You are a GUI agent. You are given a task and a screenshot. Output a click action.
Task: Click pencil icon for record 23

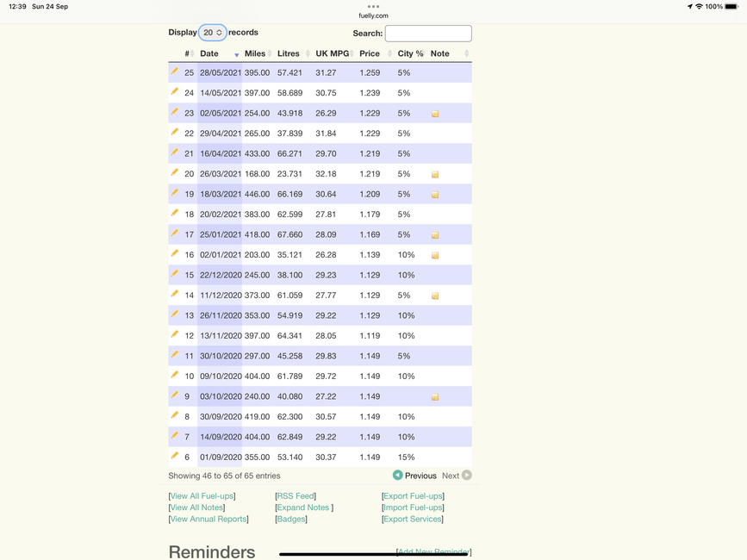click(175, 112)
